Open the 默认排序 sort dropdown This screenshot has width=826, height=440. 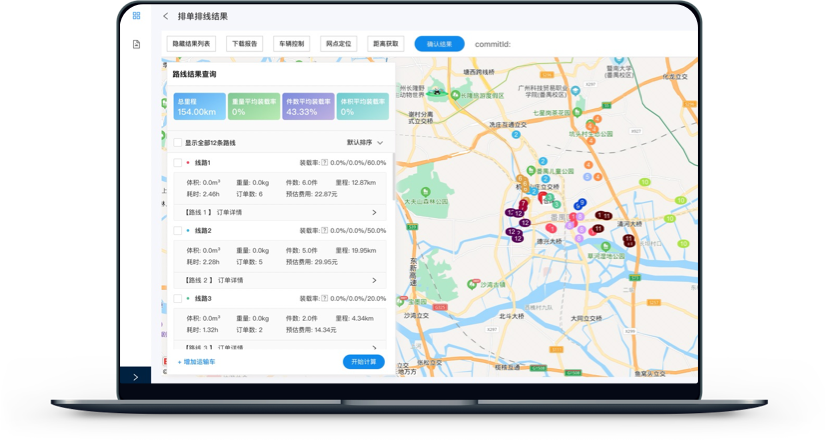(x=365, y=143)
